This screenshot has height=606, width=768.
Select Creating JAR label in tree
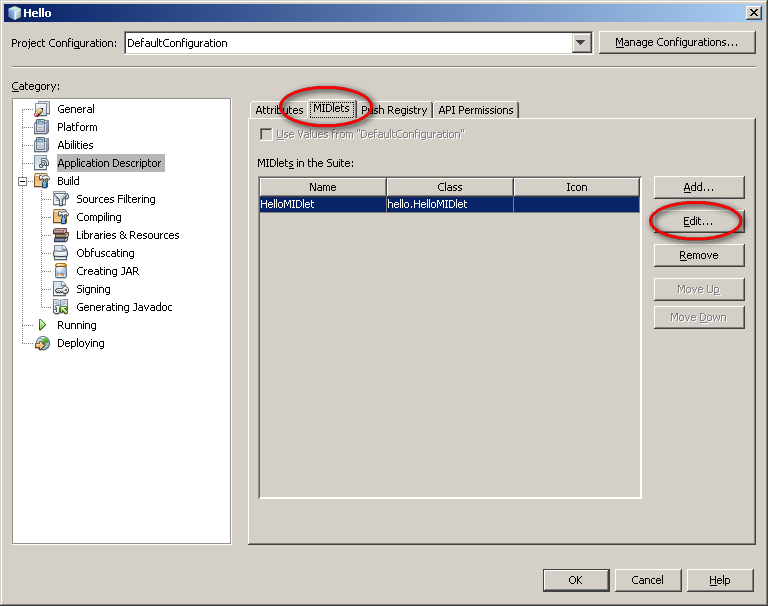[108, 271]
